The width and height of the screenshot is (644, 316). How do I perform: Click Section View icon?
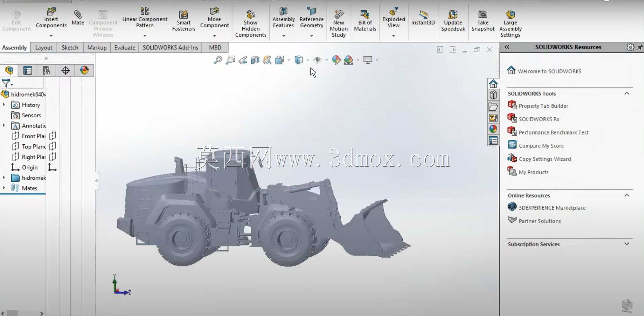[x=255, y=60]
